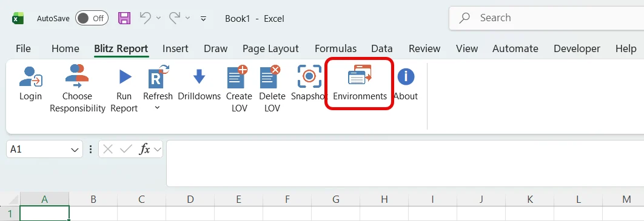Expand the Refresh dropdown arrow

click(x=158, y=108)
